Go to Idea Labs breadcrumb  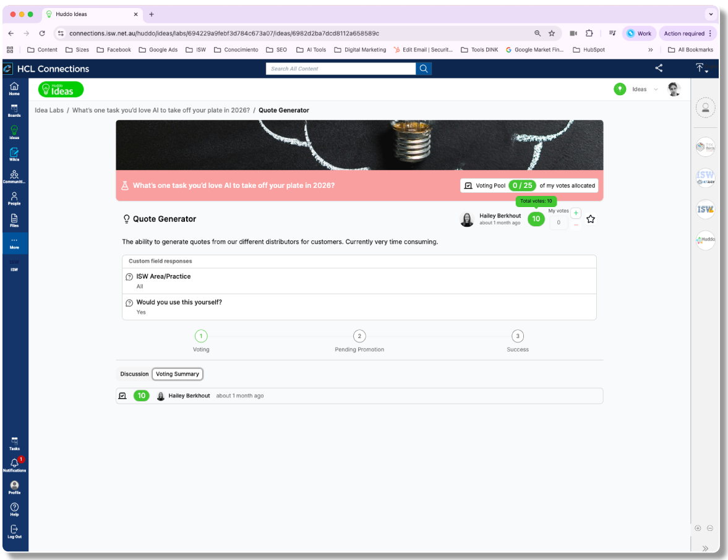49,111
